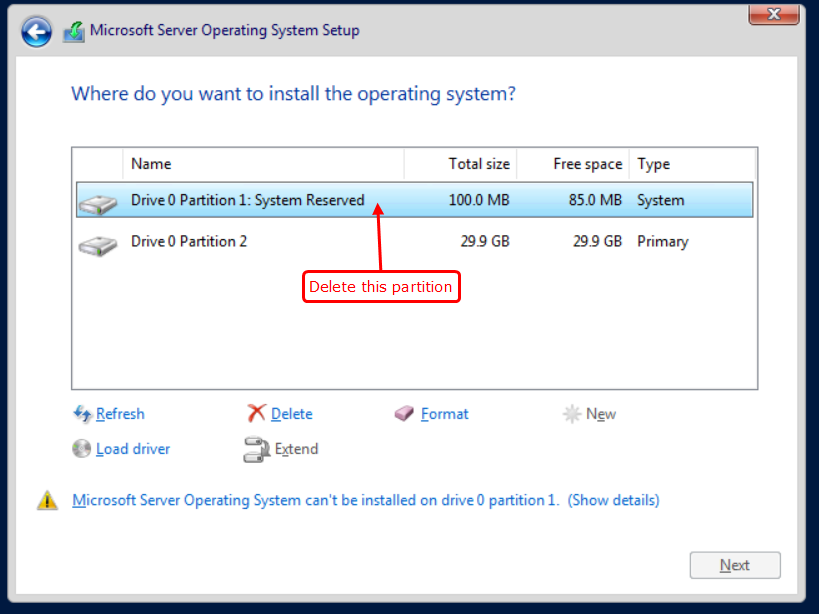This screenshot has width=819, height=614.
Task: Click the 29.9 GB free space value
Action: [x=598, y=241]
